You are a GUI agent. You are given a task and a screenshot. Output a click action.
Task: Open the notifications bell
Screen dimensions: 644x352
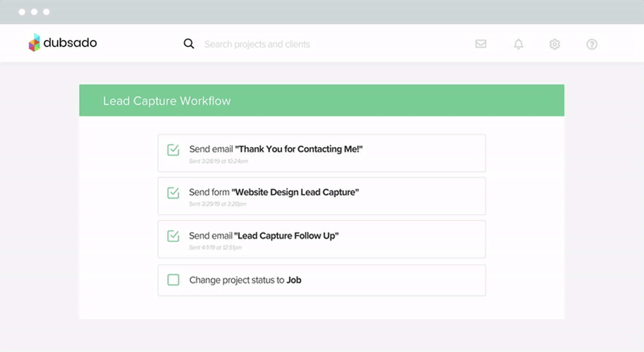pos(518,44)
